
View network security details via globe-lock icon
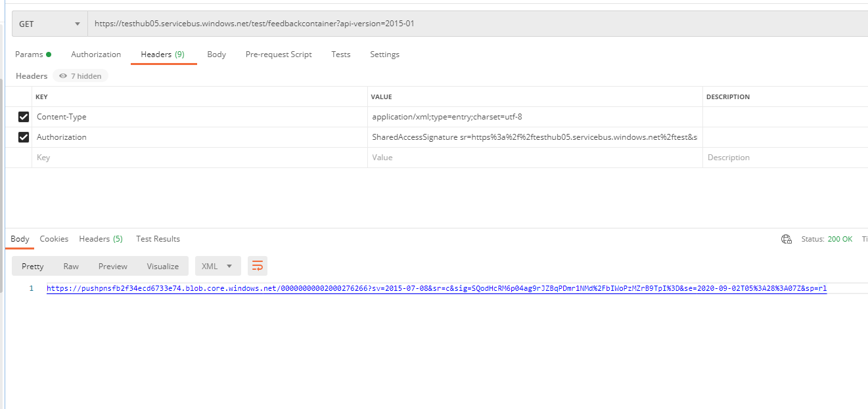click(x=787, y=238)
